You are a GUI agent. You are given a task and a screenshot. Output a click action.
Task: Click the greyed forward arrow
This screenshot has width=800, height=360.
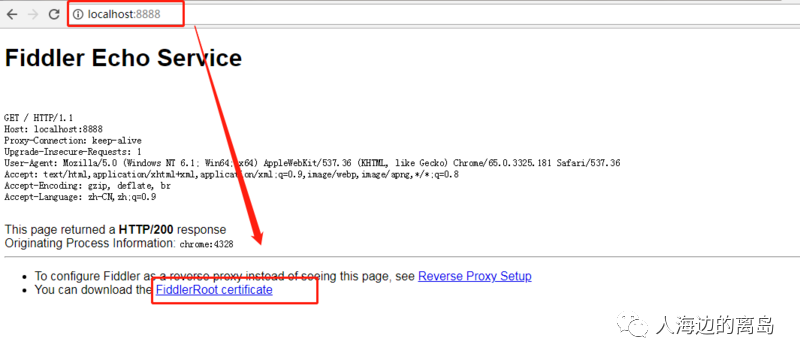[33, 14]
